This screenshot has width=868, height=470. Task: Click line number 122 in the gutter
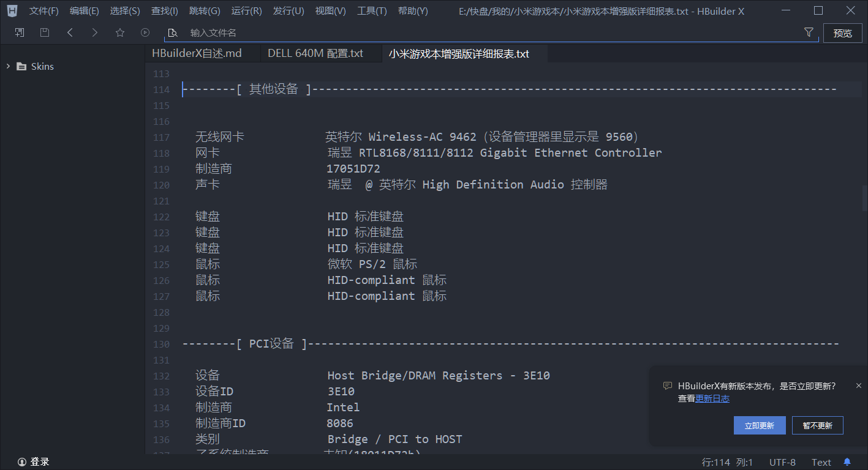coord(161,217)
